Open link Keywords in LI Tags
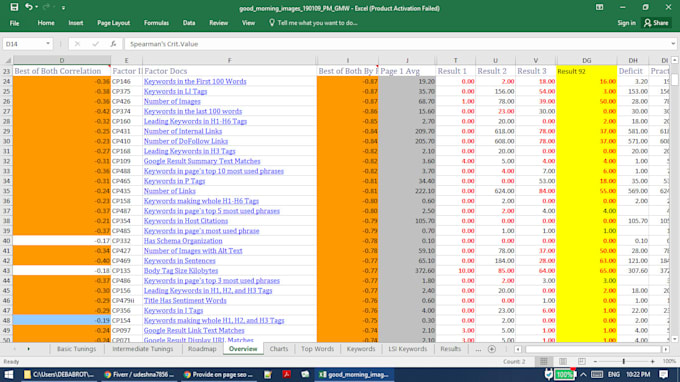Screen dimensions: 680x382 175,91
